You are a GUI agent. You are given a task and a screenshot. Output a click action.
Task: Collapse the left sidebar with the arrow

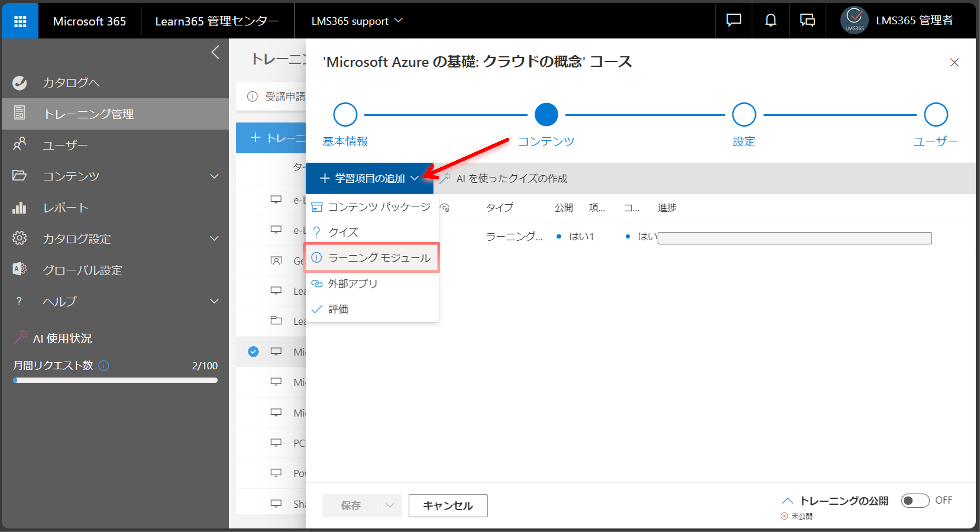point(215,52)
